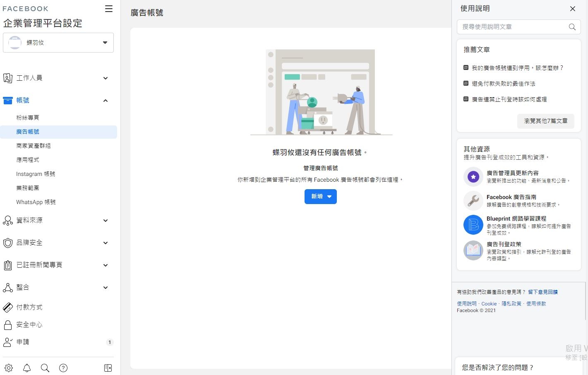Select 粉絲專頁 in the sidebar
The image size is (588, 375).
click(x=28, y=118)
